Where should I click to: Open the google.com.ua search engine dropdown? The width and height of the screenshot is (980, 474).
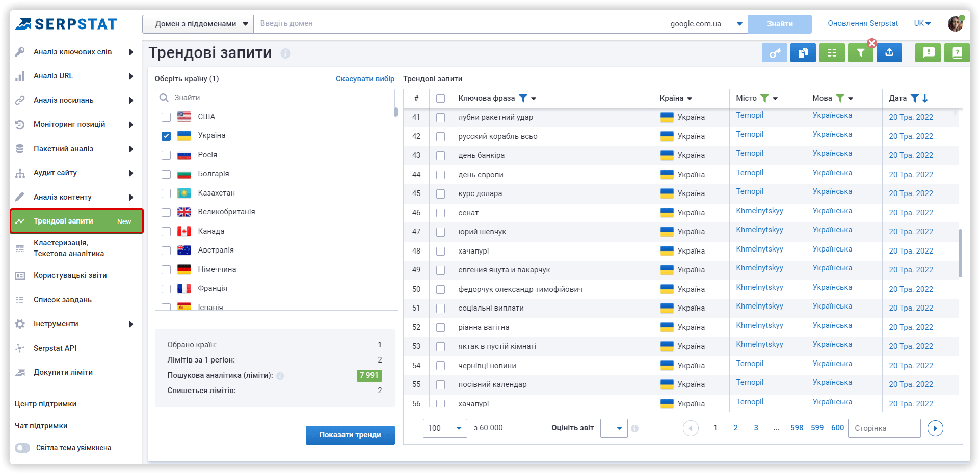[x=706, y=24]
